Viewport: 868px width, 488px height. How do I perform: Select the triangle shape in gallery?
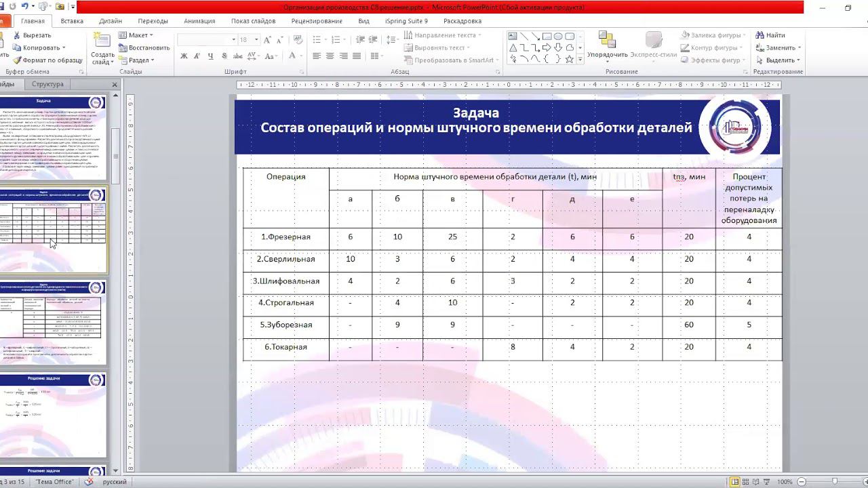click(x=513, y=47)
